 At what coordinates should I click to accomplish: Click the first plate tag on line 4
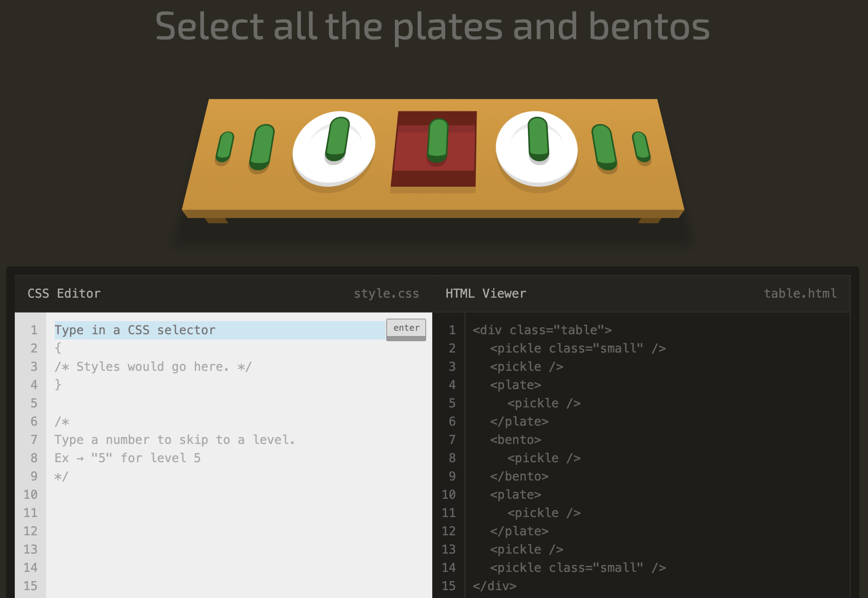515,385
